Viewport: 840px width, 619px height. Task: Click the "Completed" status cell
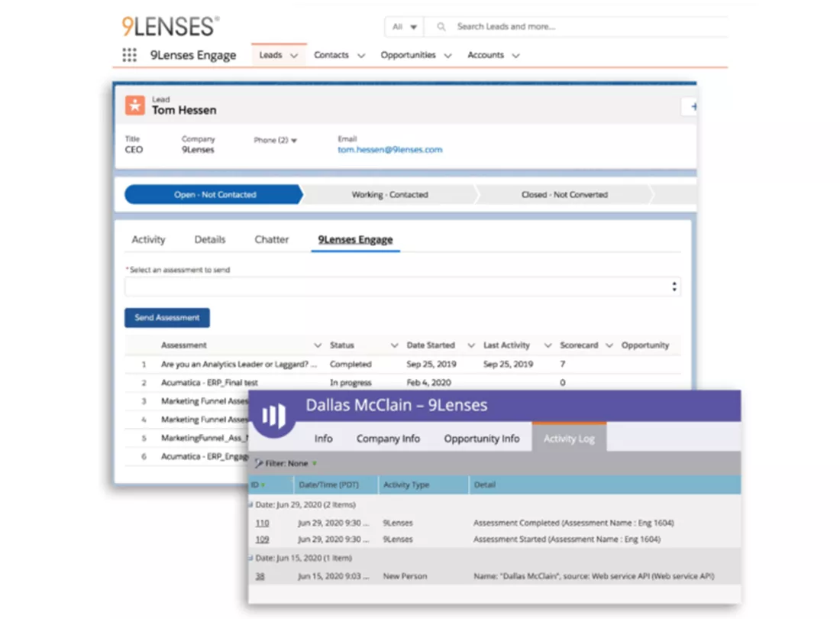click(351, 364)
